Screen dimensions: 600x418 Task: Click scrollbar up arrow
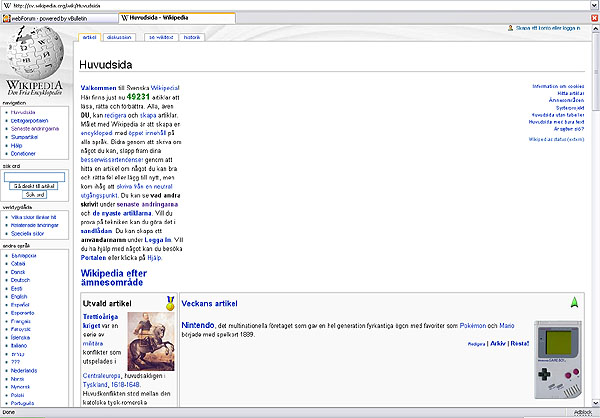pyautogui.click(x=595, y=29)
